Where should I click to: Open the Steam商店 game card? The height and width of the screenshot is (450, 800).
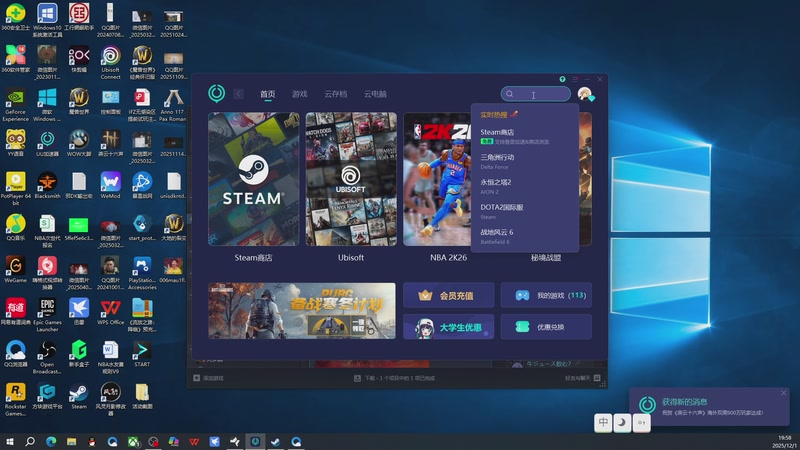(x=254, y=179)
